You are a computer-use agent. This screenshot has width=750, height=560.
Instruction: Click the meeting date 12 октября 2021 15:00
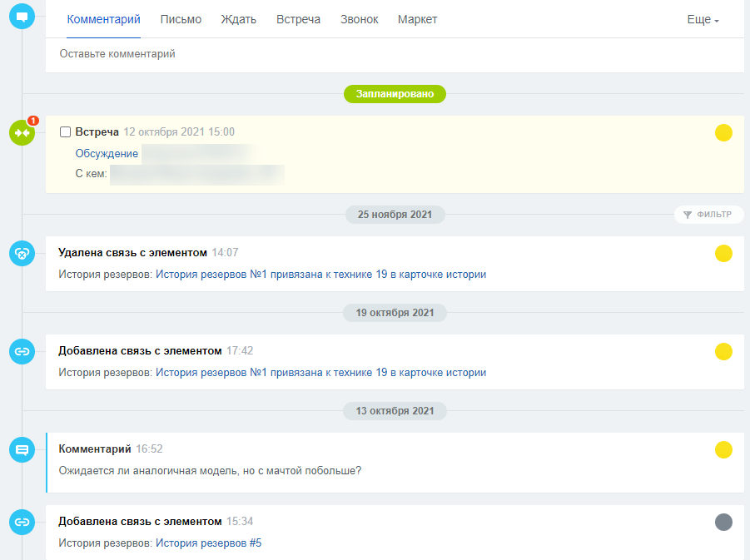[x=179, y=132]
